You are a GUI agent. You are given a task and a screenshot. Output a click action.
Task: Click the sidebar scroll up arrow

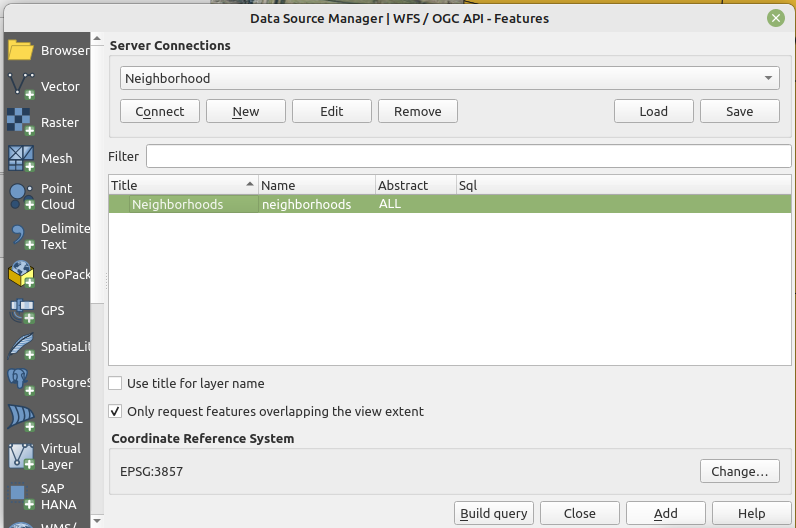[x=97, y=39]
